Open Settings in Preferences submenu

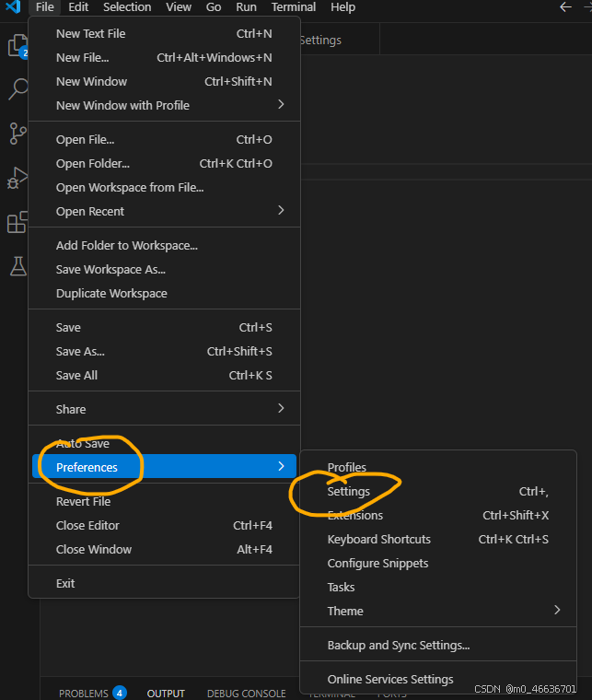coord(438,492)
